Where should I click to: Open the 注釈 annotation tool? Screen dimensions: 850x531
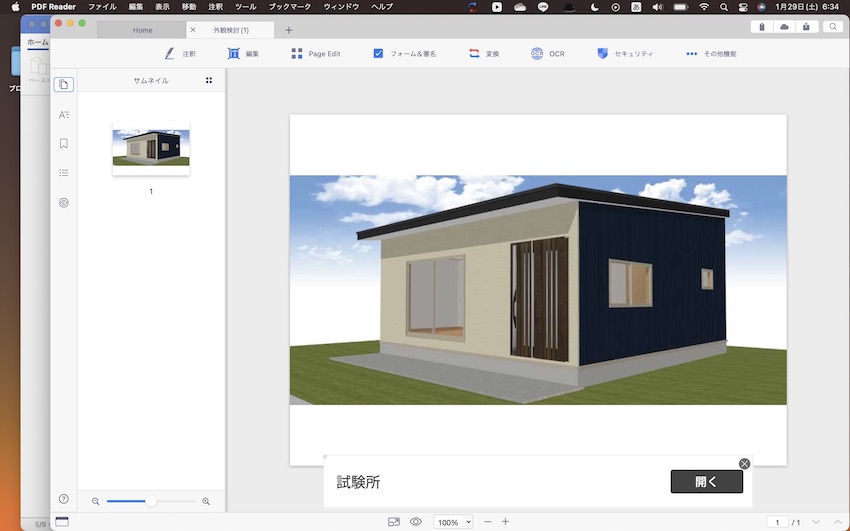[x=180, y=53]
